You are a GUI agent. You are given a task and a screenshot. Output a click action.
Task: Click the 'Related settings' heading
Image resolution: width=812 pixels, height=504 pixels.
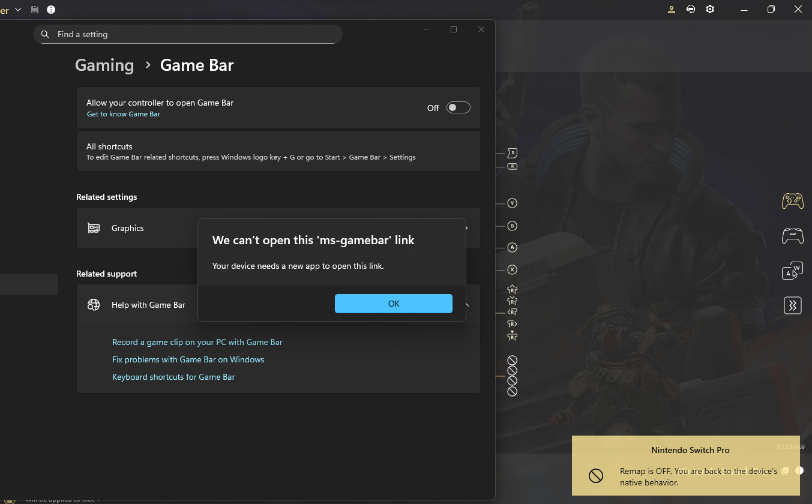[x=107, y=197]
